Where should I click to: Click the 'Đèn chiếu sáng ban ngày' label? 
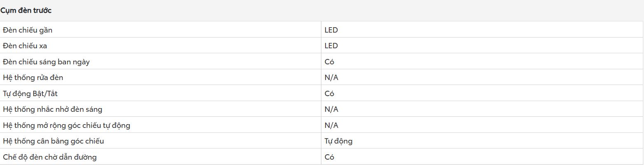[46, 62]
